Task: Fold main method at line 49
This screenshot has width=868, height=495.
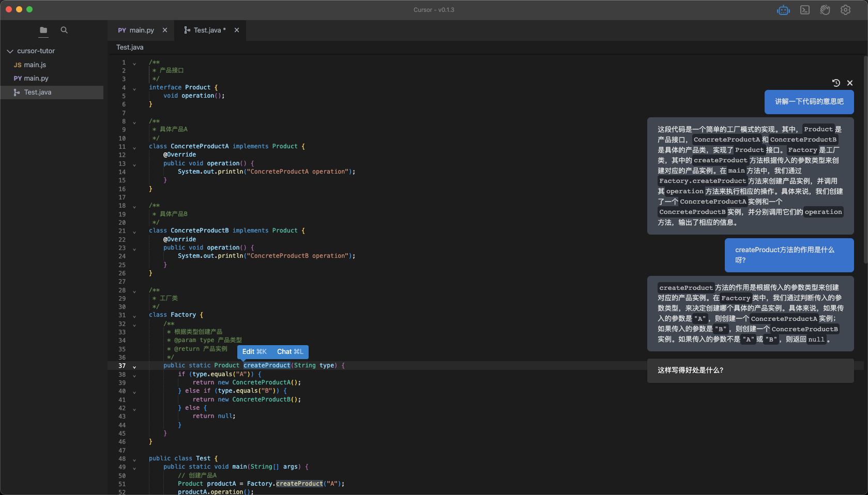Action: click(134, 469)
